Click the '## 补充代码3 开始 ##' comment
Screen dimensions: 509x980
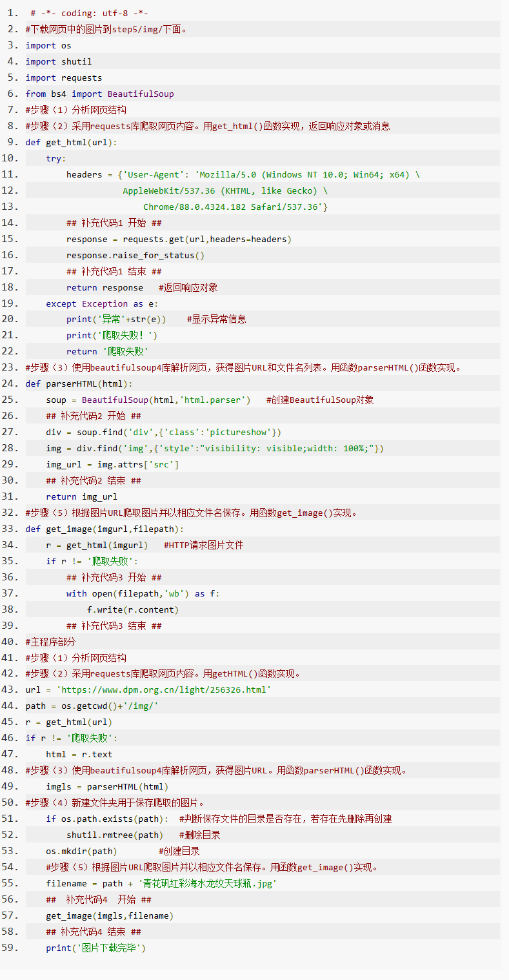pos(114,577)
